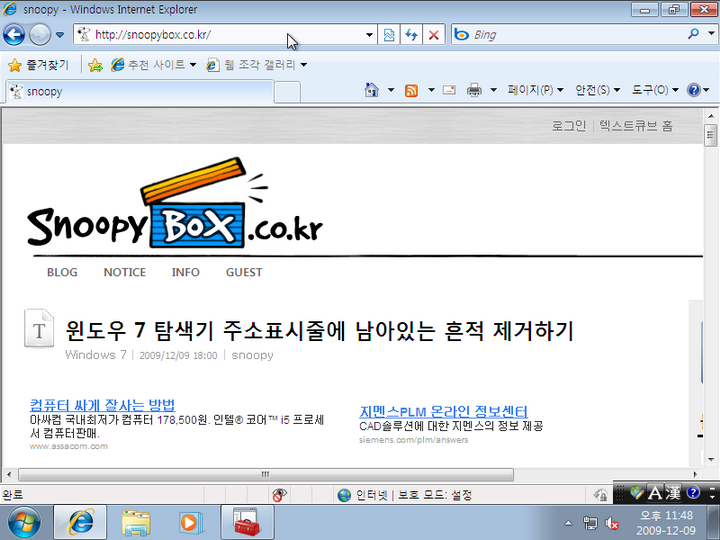Click the document T icon beside post title
Viewport: 720px width, 540px height.
pyautogui.click(x=39, y=328)
